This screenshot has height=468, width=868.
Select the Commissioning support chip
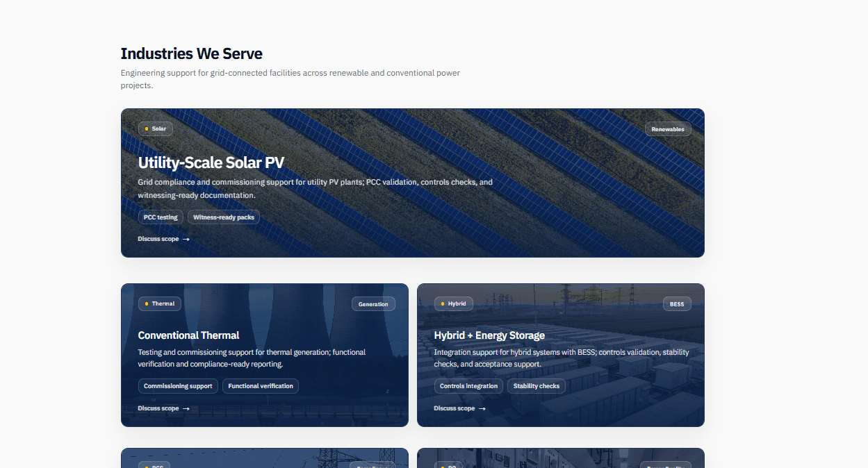click(x=178, y=386)
